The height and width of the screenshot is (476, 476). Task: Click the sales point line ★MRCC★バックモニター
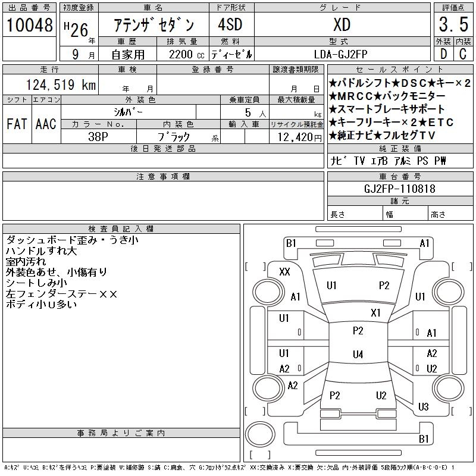(x=387, y=96)
